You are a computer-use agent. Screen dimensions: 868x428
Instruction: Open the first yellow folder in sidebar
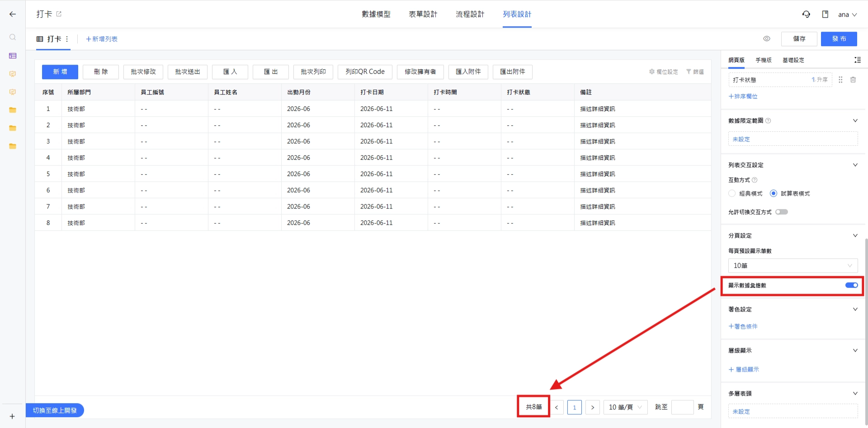coord(13,110)
